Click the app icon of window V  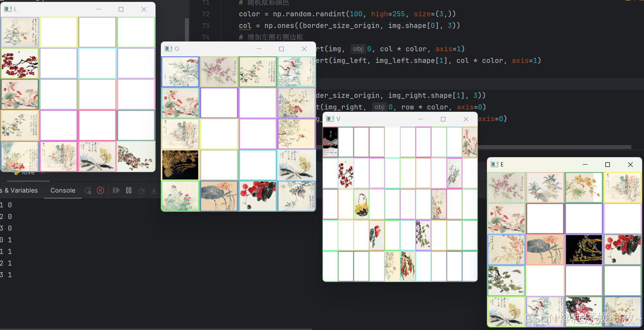(330, 119)
